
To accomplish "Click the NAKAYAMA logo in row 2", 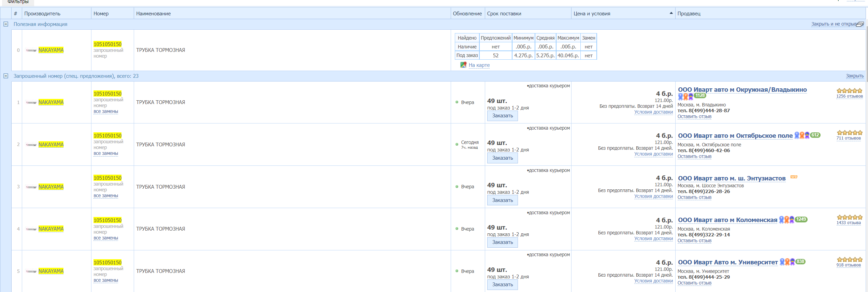I will pos(31,145).
